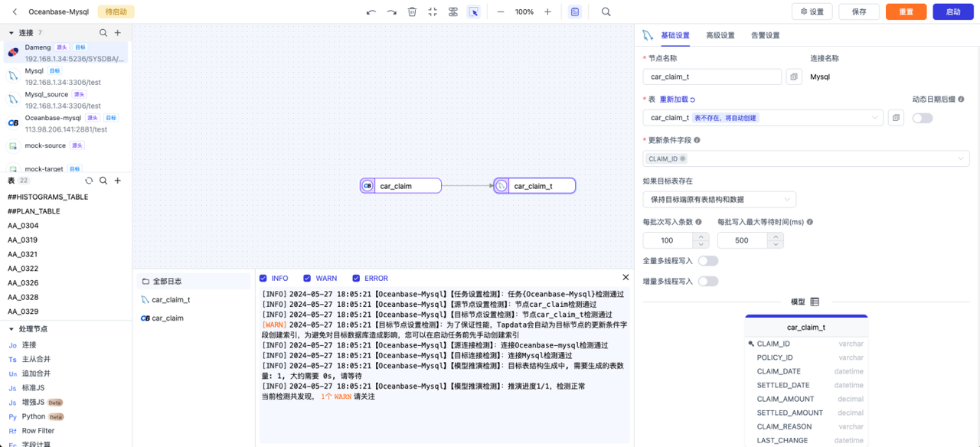The width and height of the screenshot is (980, 447).
Task: Enable incremental multi-thread write switch
Action: coord(708,281)
